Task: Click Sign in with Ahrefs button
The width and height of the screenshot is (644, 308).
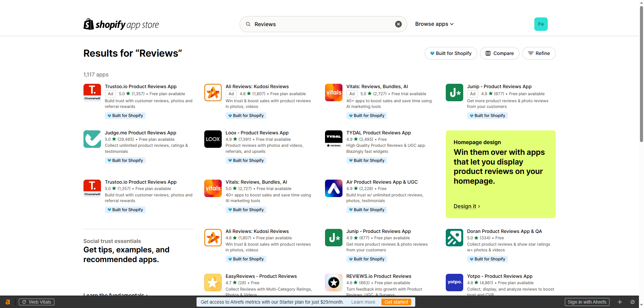Action: pos(587,302)
